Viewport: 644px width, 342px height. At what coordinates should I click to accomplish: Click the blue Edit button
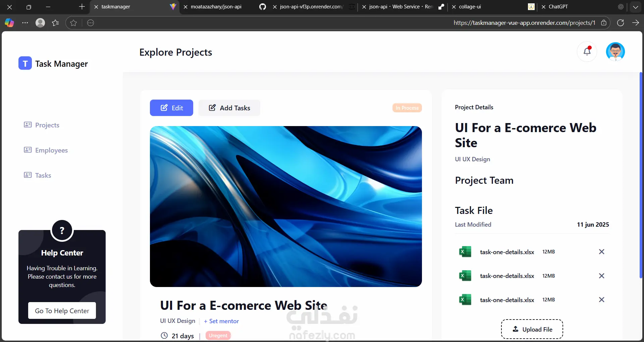[171, 108]
